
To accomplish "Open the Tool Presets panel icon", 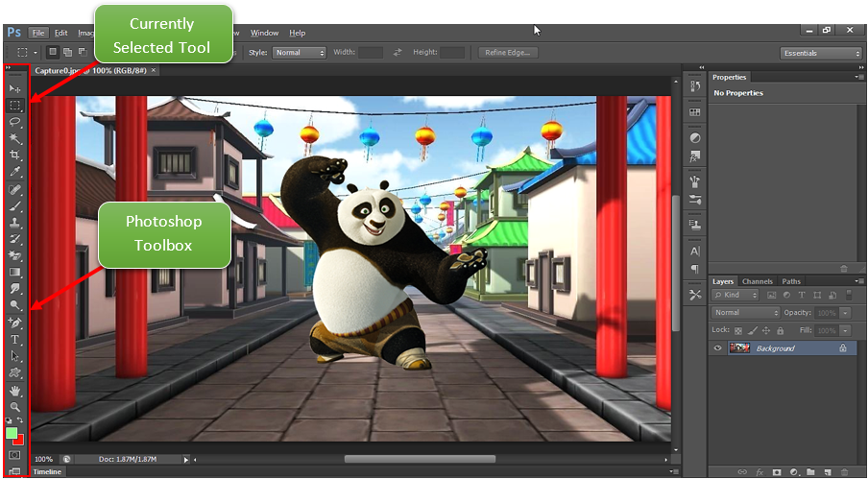I will click(x=695, y=295).
